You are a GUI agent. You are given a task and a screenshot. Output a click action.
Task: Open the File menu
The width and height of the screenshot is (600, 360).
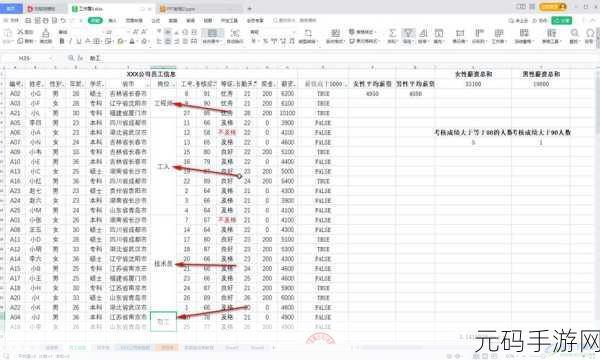click(12, 20)
